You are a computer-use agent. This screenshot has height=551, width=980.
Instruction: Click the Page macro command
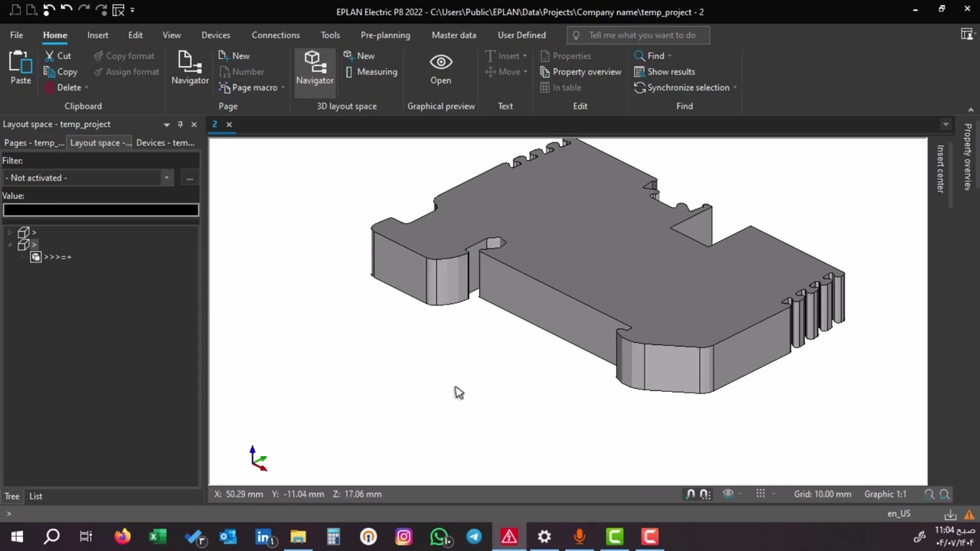248,87
